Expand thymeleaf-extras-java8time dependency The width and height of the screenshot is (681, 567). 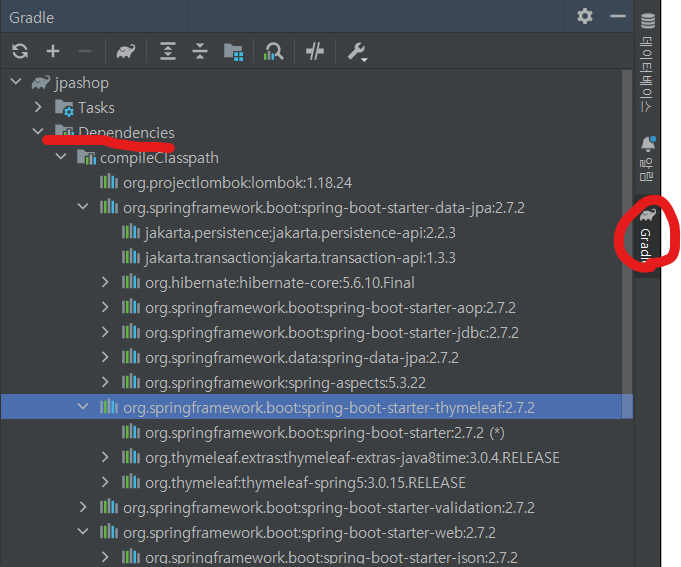(x=105, y=457)
